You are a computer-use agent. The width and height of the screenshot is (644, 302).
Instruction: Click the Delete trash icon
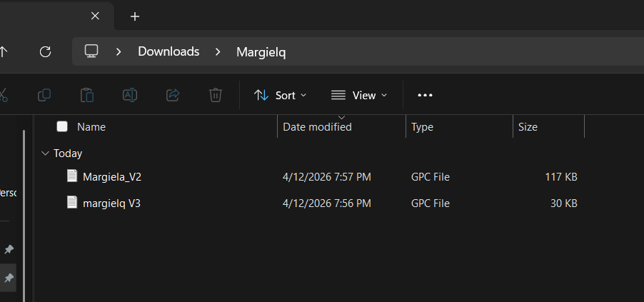coord(216,95)
